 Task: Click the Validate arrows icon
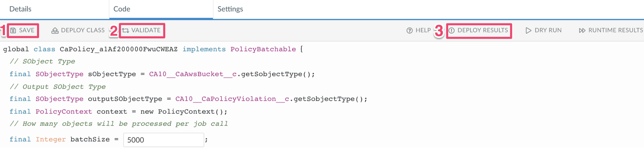125,30
